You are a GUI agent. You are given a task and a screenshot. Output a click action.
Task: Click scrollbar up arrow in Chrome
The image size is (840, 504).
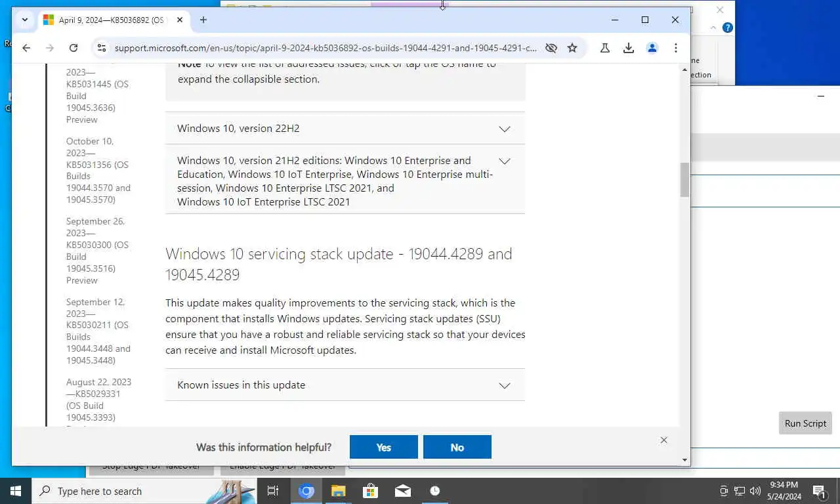(x=685, y=70)
